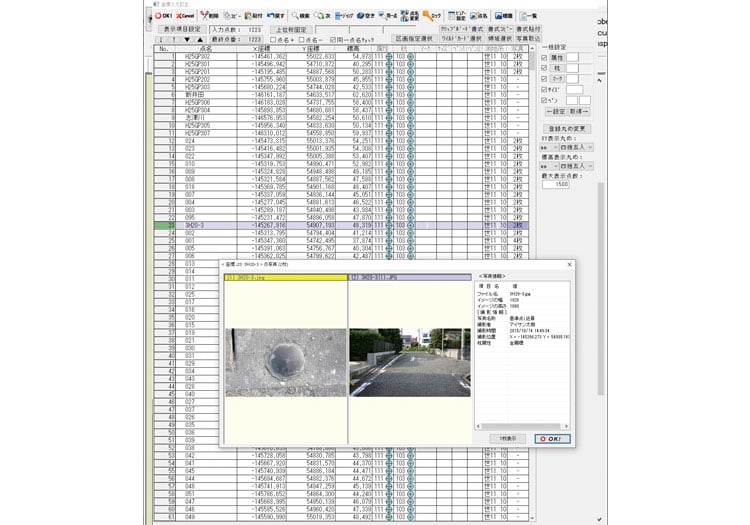This screenshot has width=750, height=525.
Task: Select the yellow 3H20-3.jpg photo tab
Action: pos(286,277)
